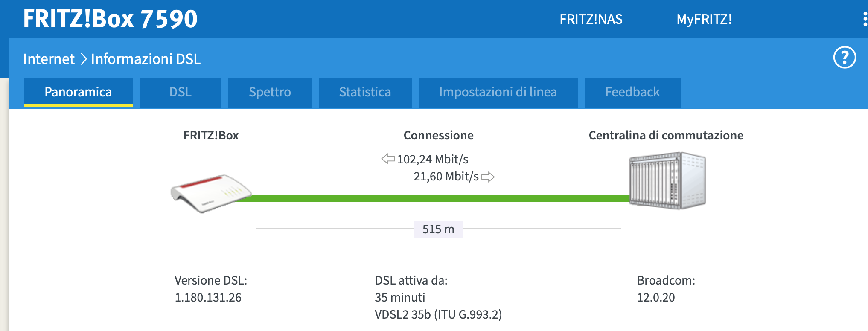Click the switching exchange cabinet image
This screenshot has height=331, width=868.
point(668,180)
